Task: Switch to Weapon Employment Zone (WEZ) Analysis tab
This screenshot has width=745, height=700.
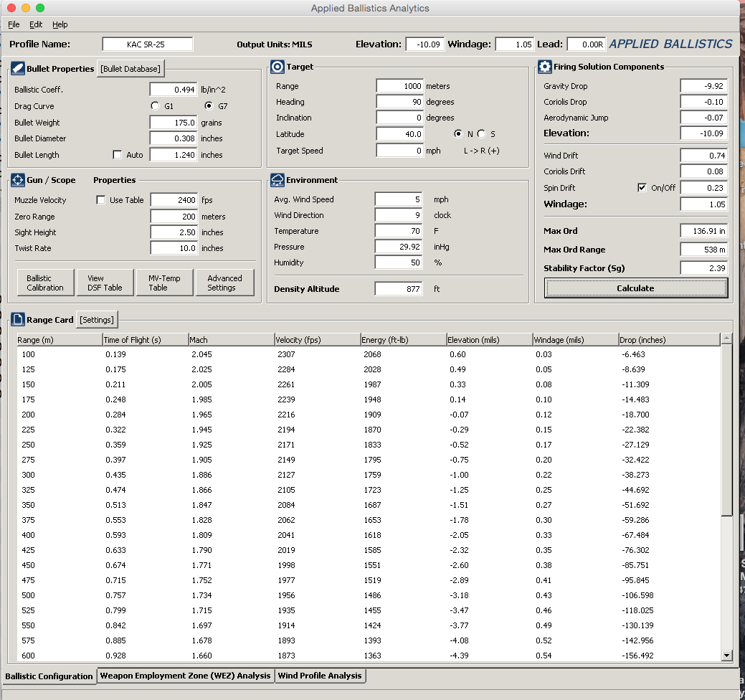Action: tap(185, 676)
